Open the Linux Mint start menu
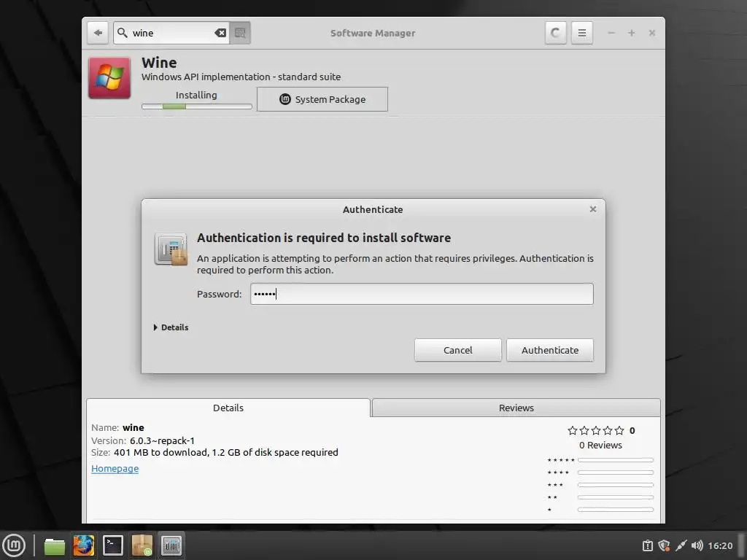Image resolution: width=747 pixels, height=560 pixels. click(x=15, y=545)
